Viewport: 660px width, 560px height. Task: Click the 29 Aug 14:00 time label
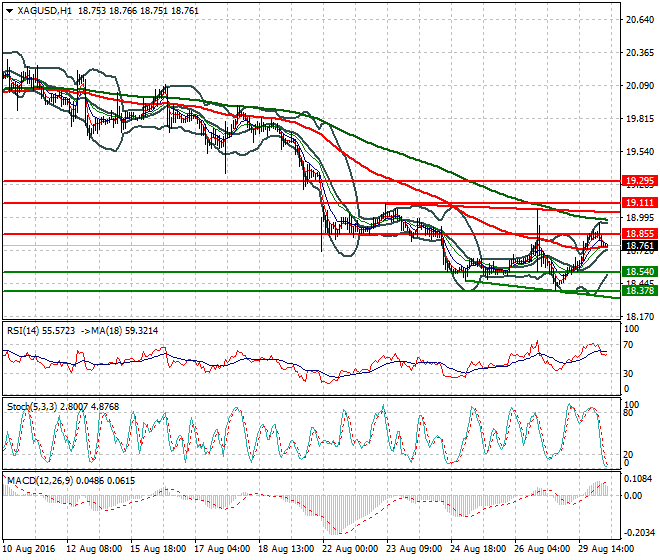coord(606,549)
